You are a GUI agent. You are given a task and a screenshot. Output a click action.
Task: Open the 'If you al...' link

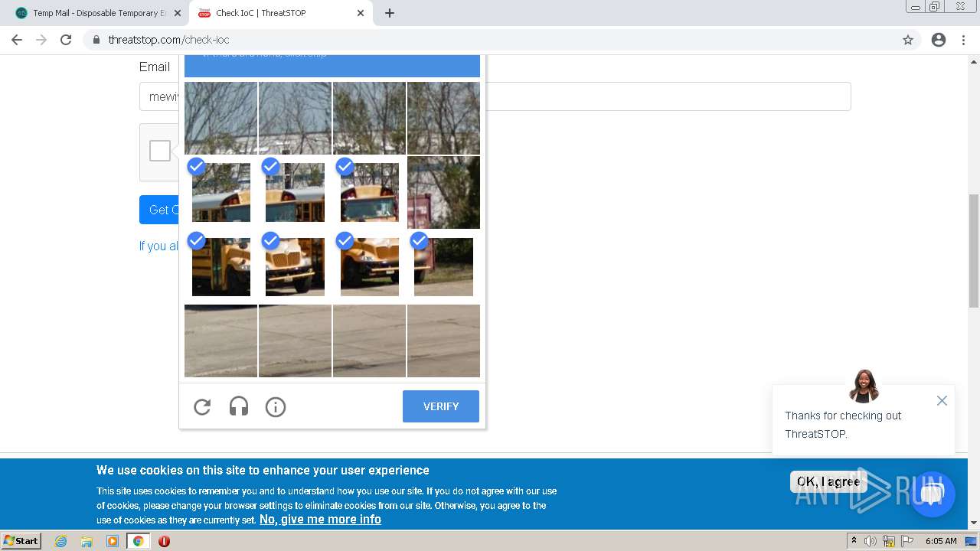pos(158,246)
